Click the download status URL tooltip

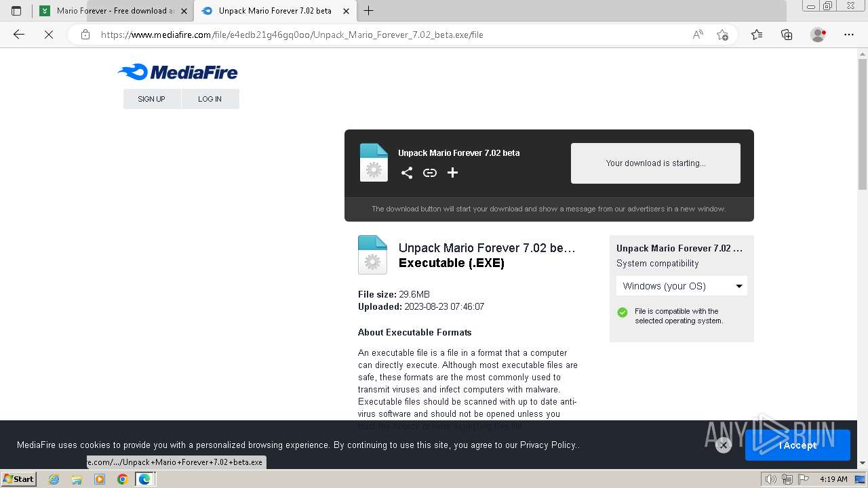tap(176, 462)
